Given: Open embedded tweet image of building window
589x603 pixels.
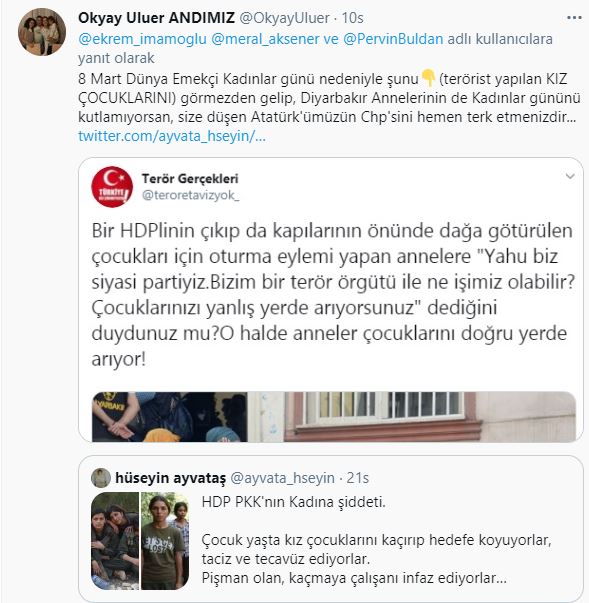Looking at the screenshot, I should point(411,416).
